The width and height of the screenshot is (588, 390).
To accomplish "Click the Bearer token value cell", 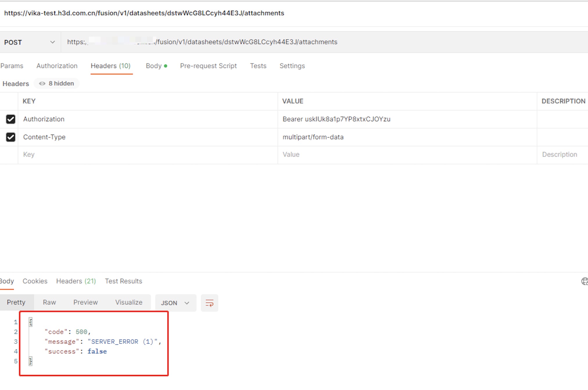I will click(407, 119).
